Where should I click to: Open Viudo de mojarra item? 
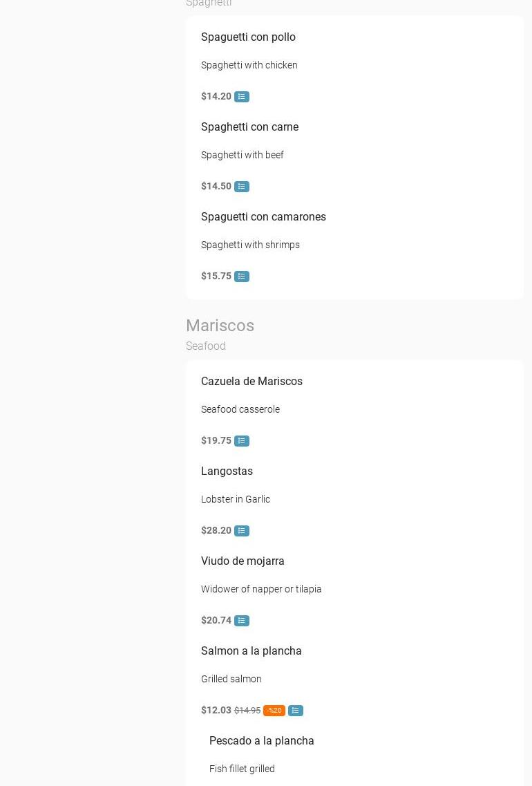tap(243, 561)
